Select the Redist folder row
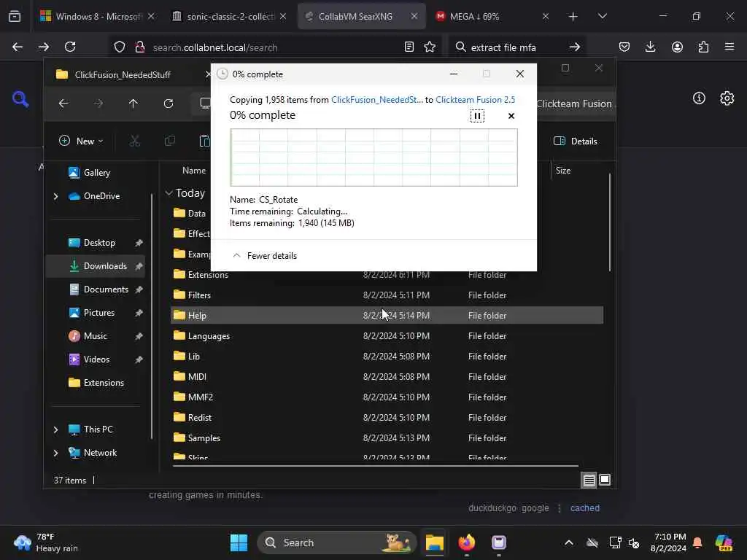 (387, 418)
